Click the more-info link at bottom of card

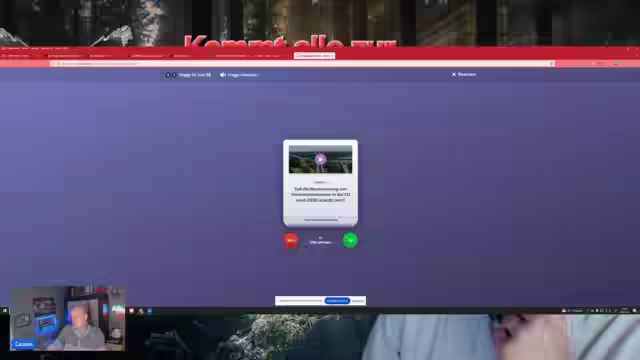click(x=321, y=220)
